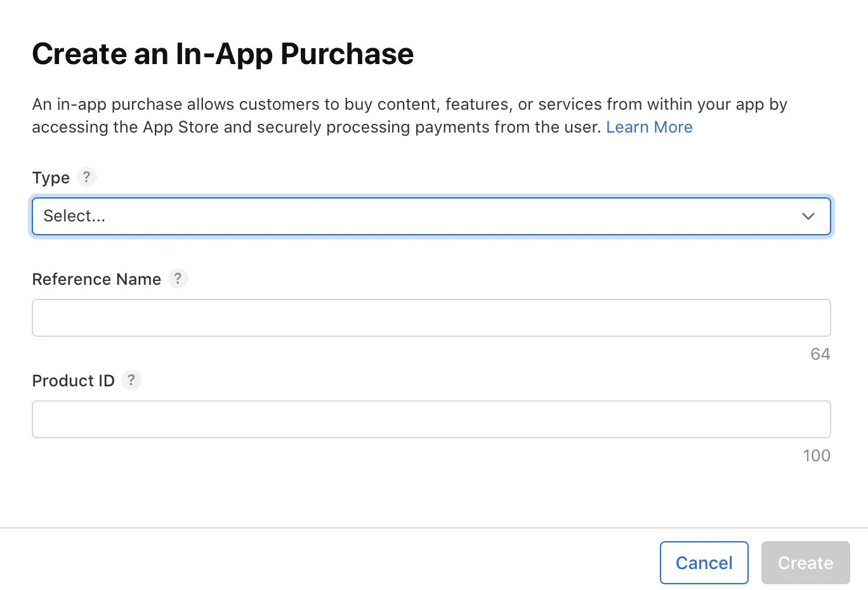Open the Learn More link
This screenshot has width=868, height=590.
[x=649, y=128]
